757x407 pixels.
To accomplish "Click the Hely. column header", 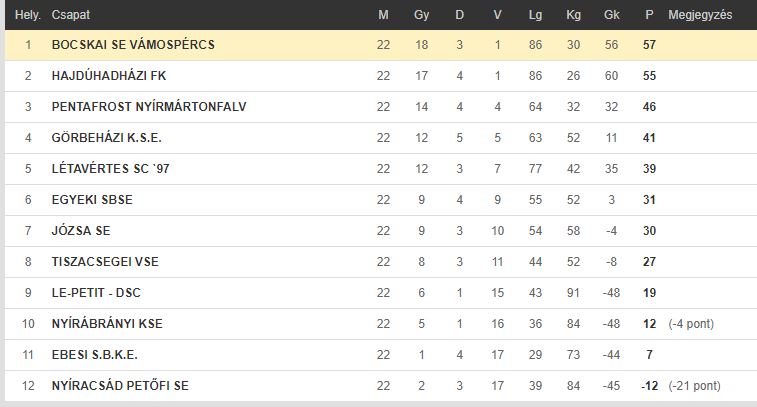I will (28, 15).
